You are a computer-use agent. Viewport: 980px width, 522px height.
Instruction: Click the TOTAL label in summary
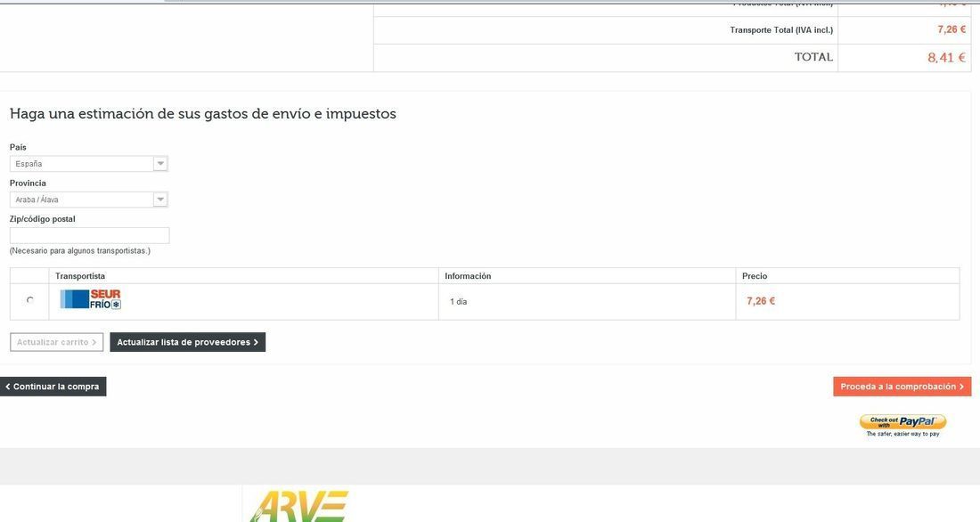point(813,57)
